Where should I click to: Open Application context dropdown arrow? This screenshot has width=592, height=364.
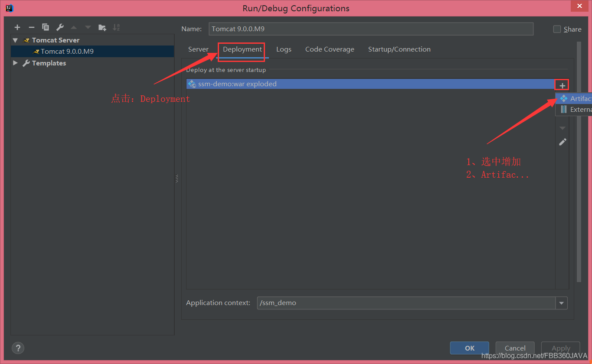coord(562,303)
